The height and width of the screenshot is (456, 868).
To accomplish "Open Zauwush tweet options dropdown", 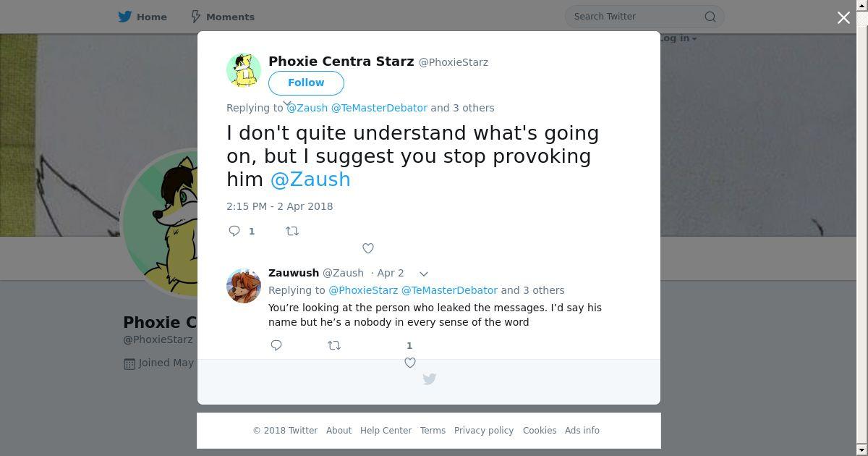I will tap(424, 274).
